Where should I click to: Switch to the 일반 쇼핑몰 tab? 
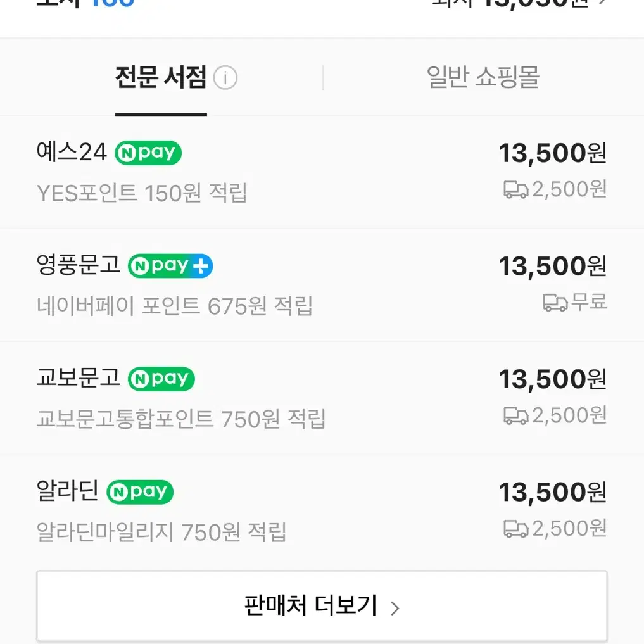pos(483,77)
